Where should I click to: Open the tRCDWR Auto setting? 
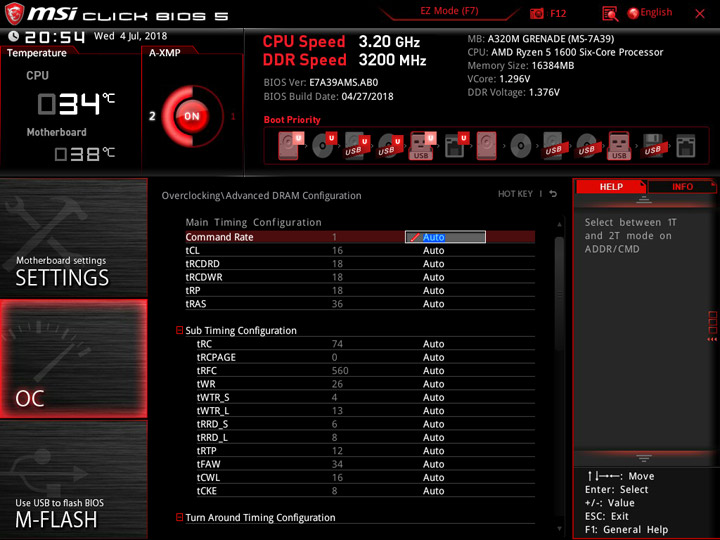pos(433,277)
